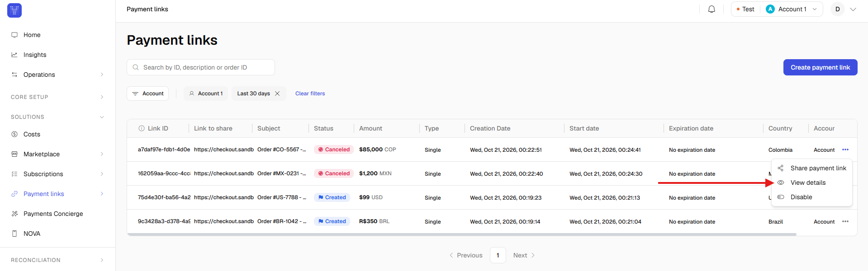Click the Creation Date column header
Viewport: 868px width, 271px height.
click(x=490, y=128)
